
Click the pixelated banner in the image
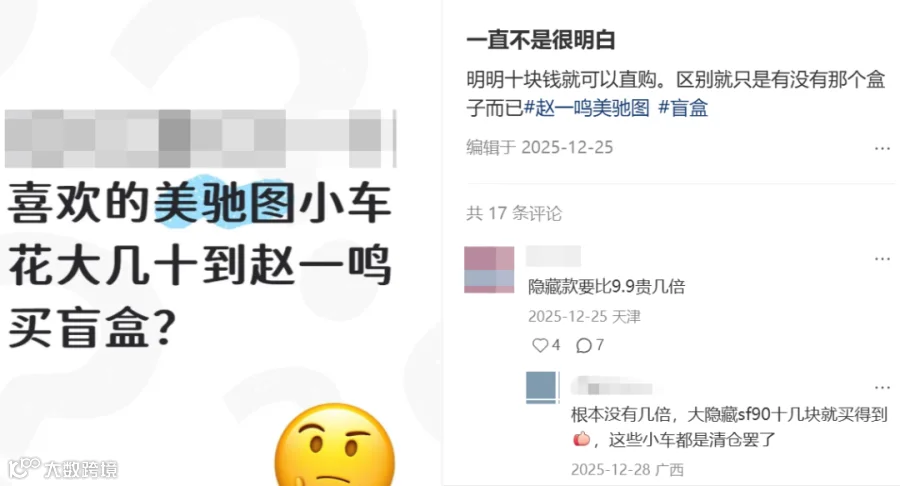click(200, 138)
